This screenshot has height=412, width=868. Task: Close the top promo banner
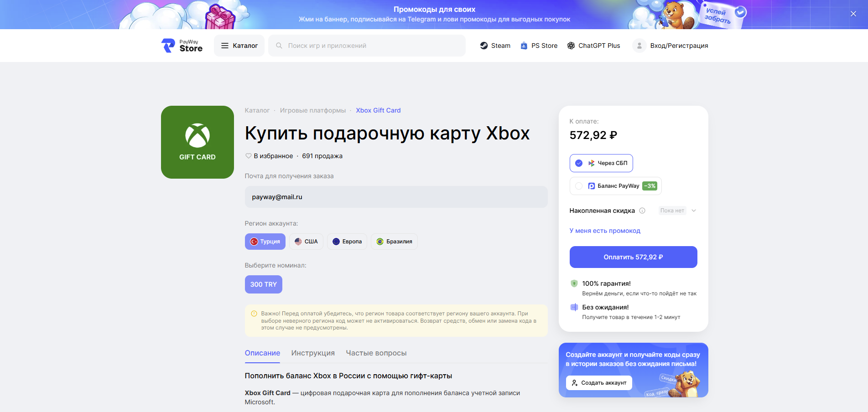853,14
